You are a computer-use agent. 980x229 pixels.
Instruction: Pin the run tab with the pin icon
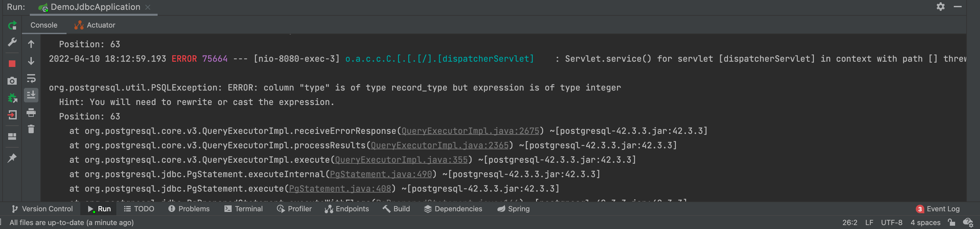pos(12,158)
